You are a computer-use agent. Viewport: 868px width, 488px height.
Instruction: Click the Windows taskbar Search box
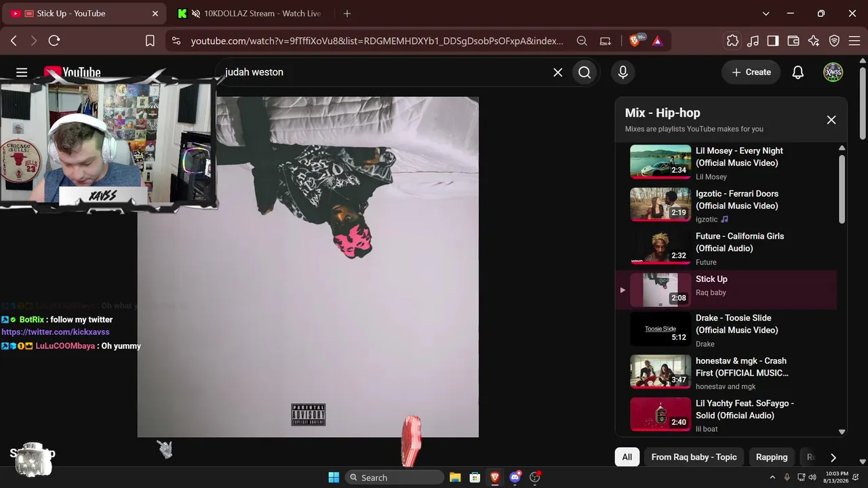click(x=395, y=477)
